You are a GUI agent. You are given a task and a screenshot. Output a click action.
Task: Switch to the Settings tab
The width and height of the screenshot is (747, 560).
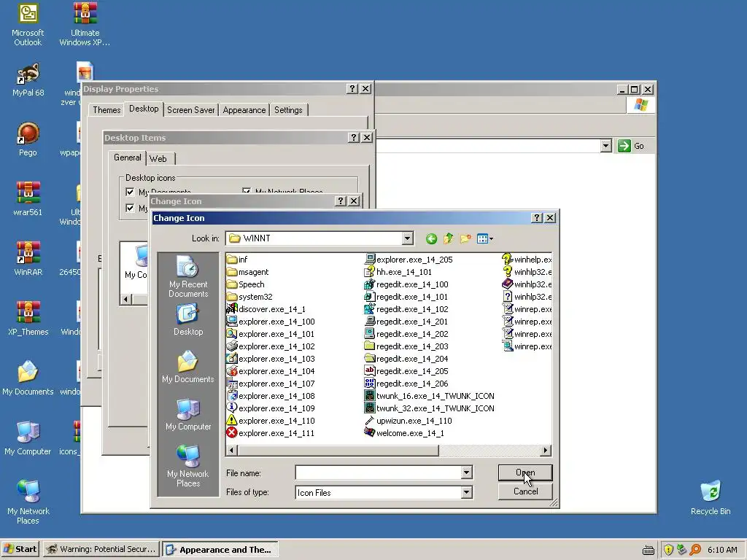click(288, 110)
